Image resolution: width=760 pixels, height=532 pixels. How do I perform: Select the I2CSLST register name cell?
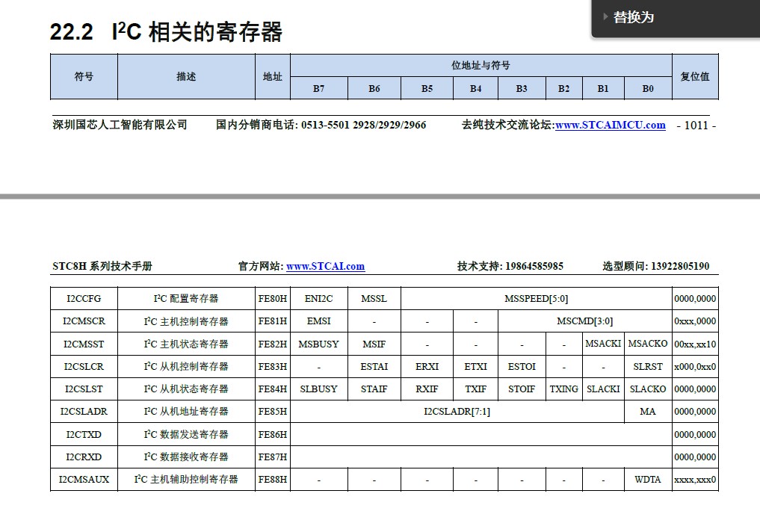[x=84, y=389]
